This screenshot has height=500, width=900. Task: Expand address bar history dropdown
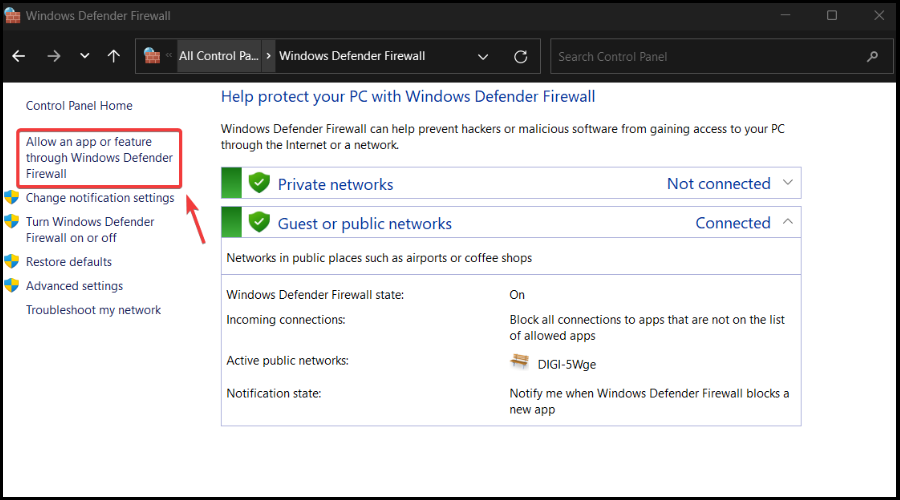483,56
